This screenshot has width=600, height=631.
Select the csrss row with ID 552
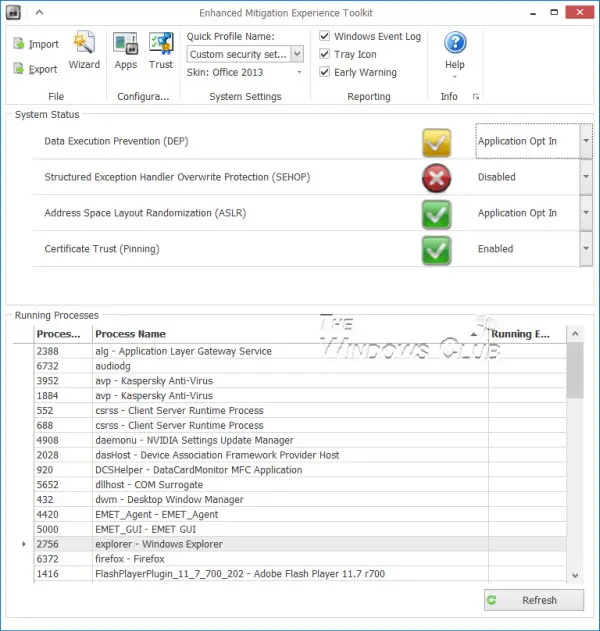300,411
